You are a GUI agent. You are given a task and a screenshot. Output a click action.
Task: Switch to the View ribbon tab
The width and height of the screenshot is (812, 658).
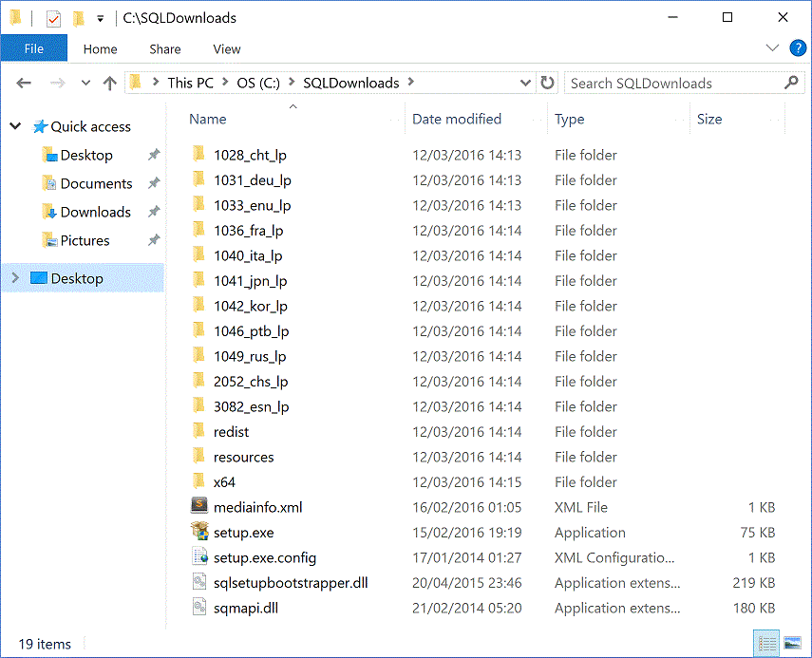click(x=226, y=48)
